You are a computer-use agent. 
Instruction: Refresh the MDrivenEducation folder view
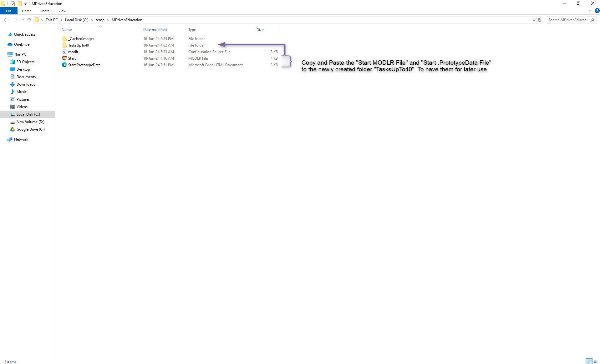[x=540, y=20]
